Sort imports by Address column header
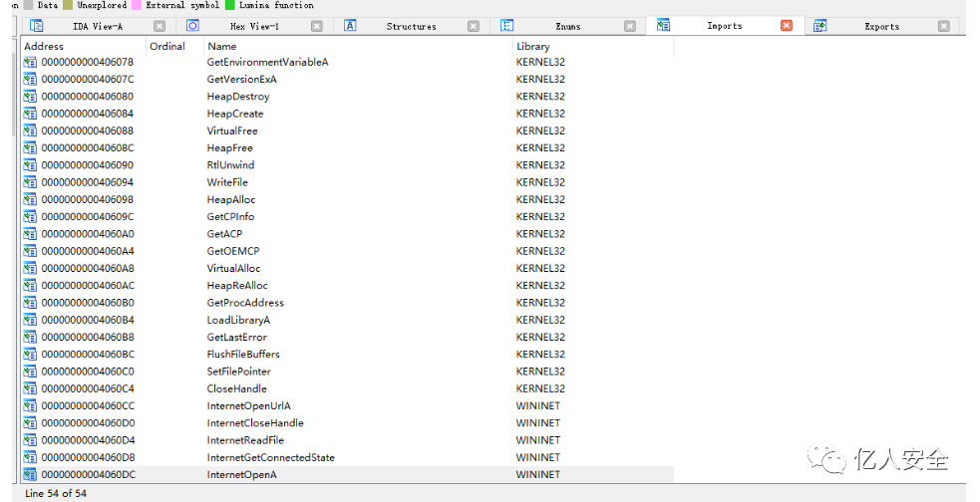This screenshot has width=980, height=502. pos(83,46)
